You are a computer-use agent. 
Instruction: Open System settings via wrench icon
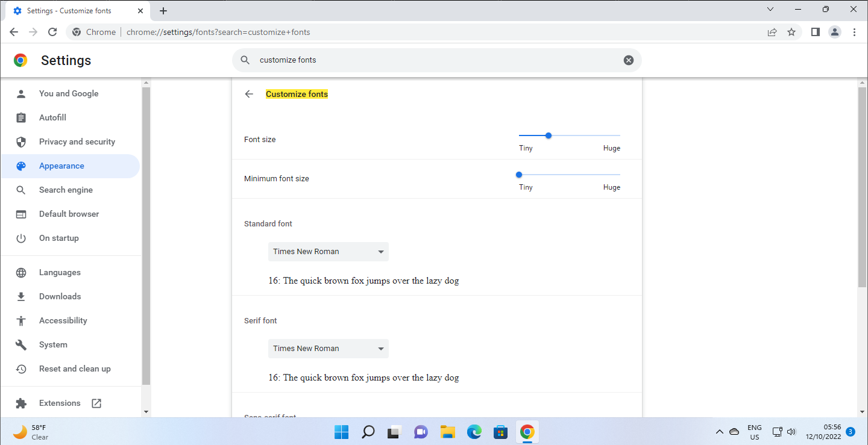(22, 344)
